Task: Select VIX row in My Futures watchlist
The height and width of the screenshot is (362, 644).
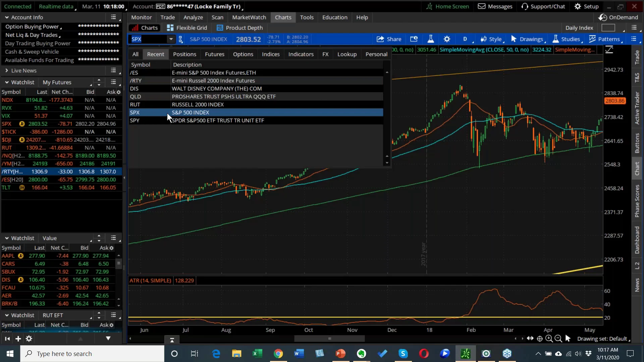Action: point(61,116)
